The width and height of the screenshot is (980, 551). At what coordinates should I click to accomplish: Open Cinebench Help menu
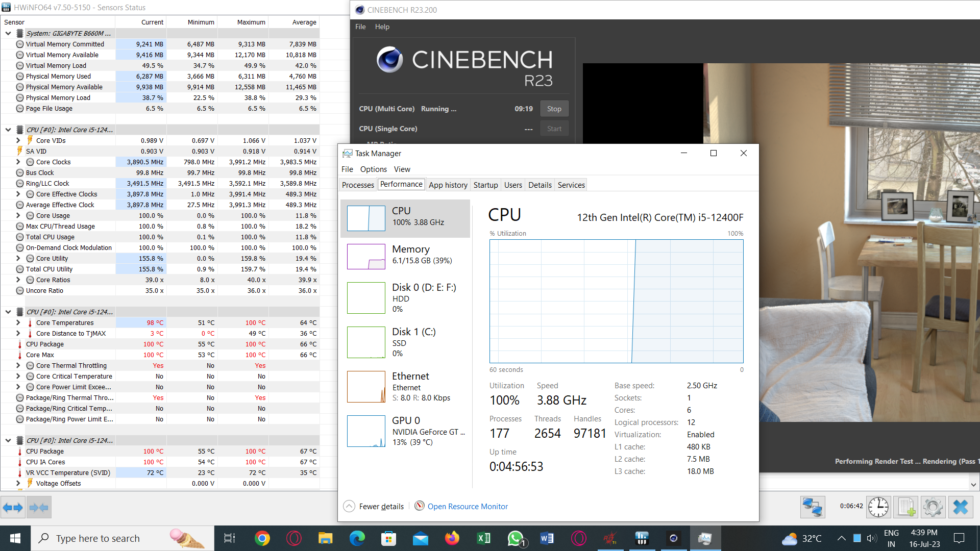[382, 27]
